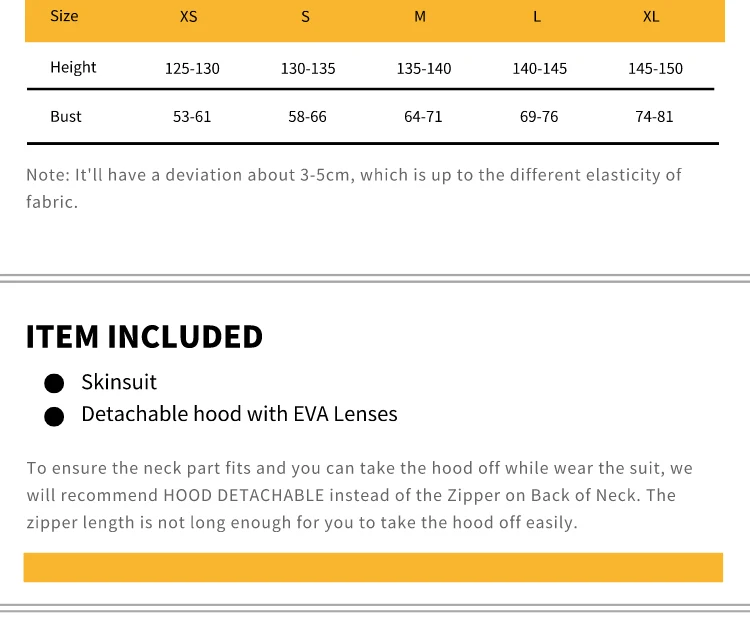750x625 pixels.
Task: Click the ITEM INCLUDED heading
Action: (x=144, y=337)
